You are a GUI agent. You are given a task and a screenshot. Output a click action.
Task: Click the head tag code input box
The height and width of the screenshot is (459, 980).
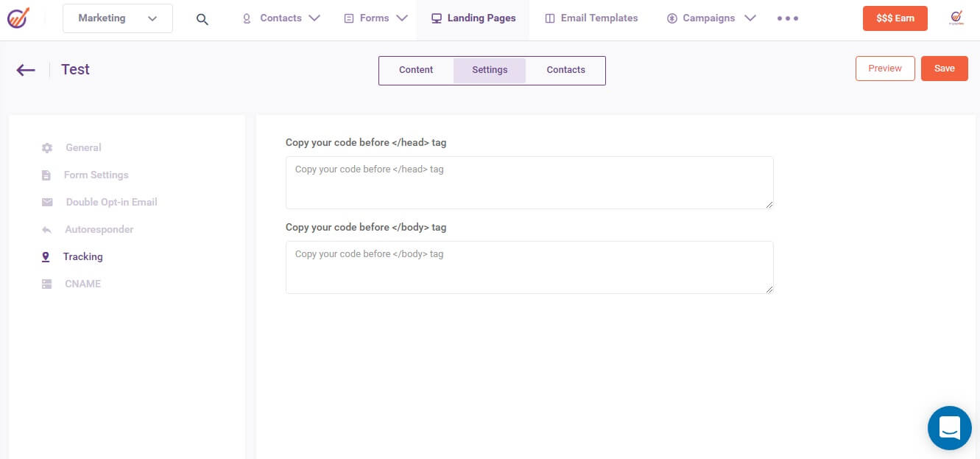pyautogui.click(x=529, y=182)
